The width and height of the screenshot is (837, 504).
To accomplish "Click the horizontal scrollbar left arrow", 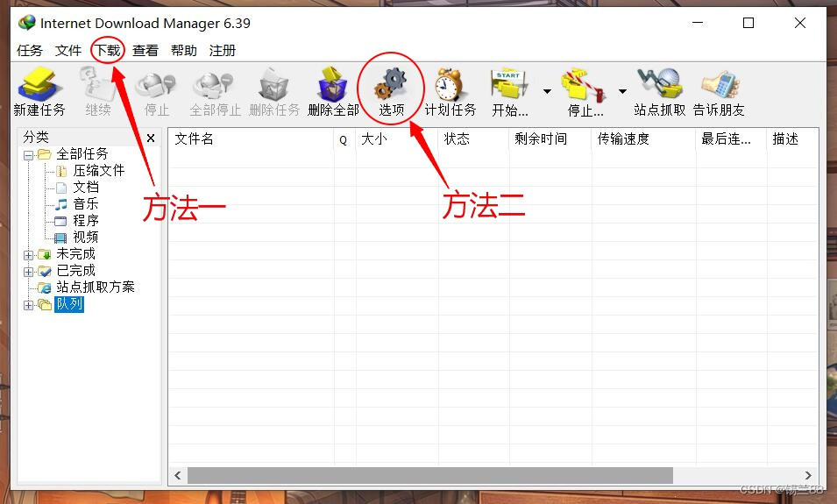I will point(178,475).
